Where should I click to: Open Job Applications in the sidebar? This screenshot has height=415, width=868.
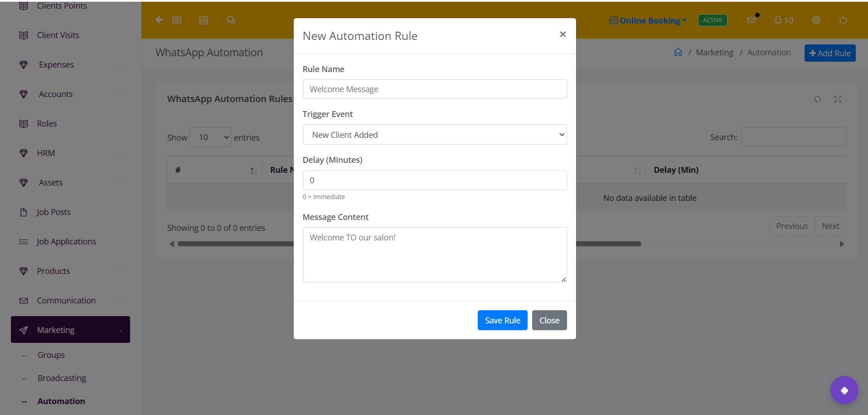coord(66,241)
